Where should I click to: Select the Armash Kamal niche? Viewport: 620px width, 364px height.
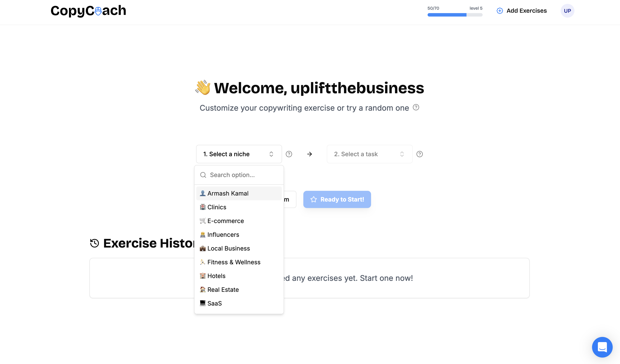click(239, 193)
